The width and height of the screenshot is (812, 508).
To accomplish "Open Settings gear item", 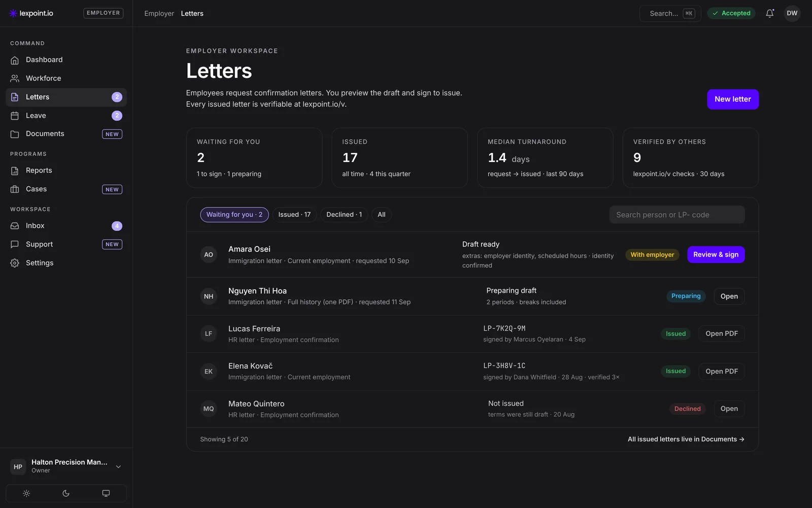I will click(66, 263).
